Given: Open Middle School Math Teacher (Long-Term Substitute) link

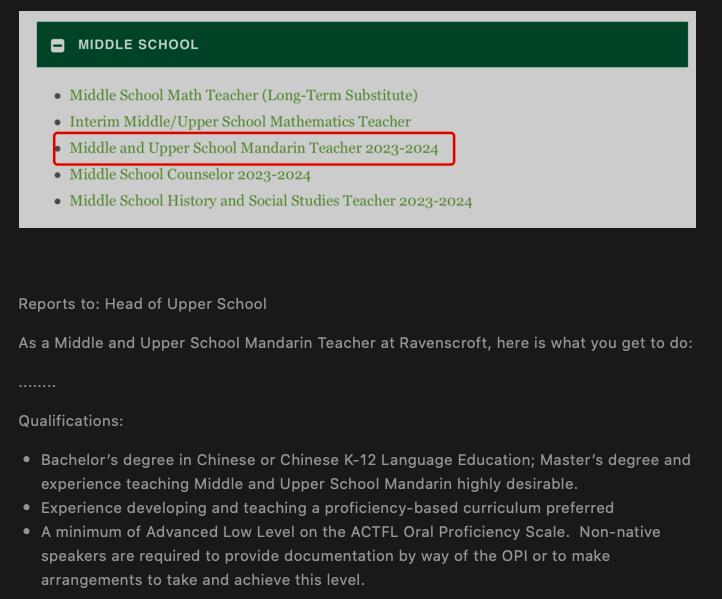Looking at the screenshot, I should (x=244, y=95).
